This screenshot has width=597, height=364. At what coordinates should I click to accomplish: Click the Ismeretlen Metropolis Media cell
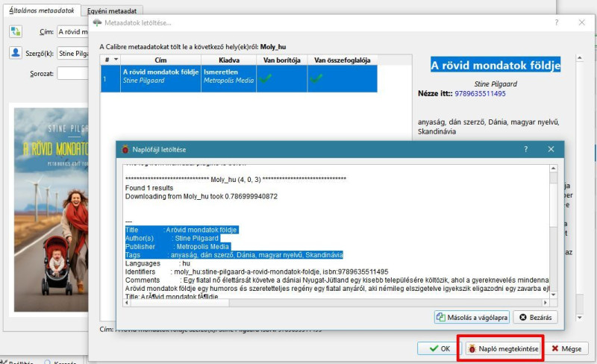click(228, 78)
